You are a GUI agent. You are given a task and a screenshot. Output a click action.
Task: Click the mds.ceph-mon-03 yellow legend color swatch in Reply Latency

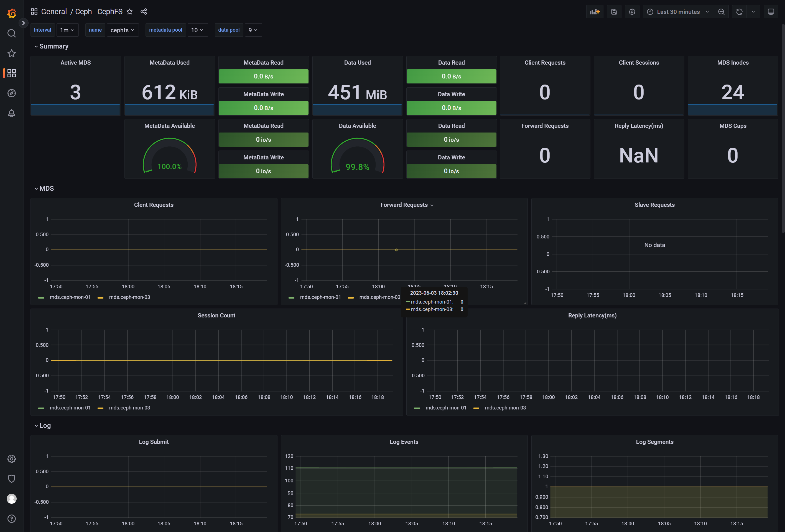[476, 408]
